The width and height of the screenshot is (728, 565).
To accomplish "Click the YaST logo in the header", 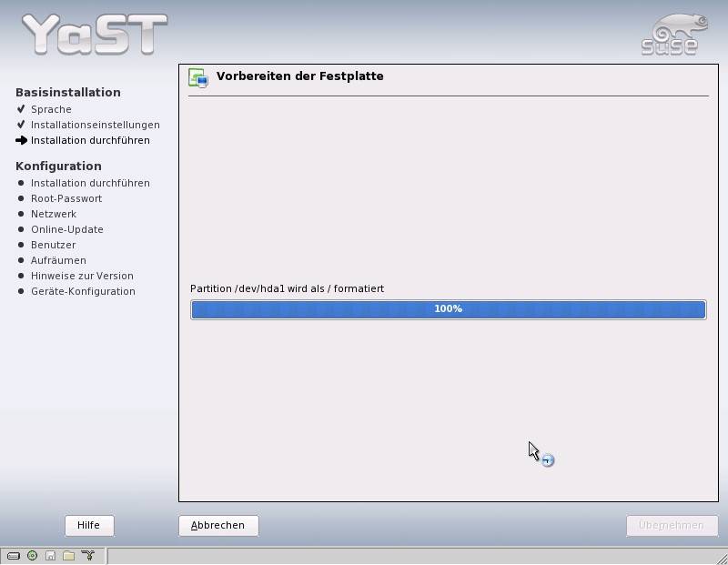I will click(95, 34).
